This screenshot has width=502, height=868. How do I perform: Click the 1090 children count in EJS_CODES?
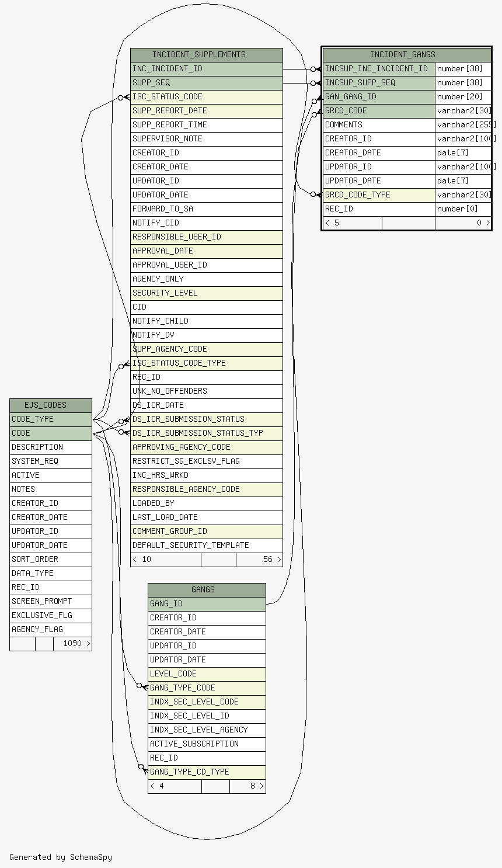tap(72, 644)
